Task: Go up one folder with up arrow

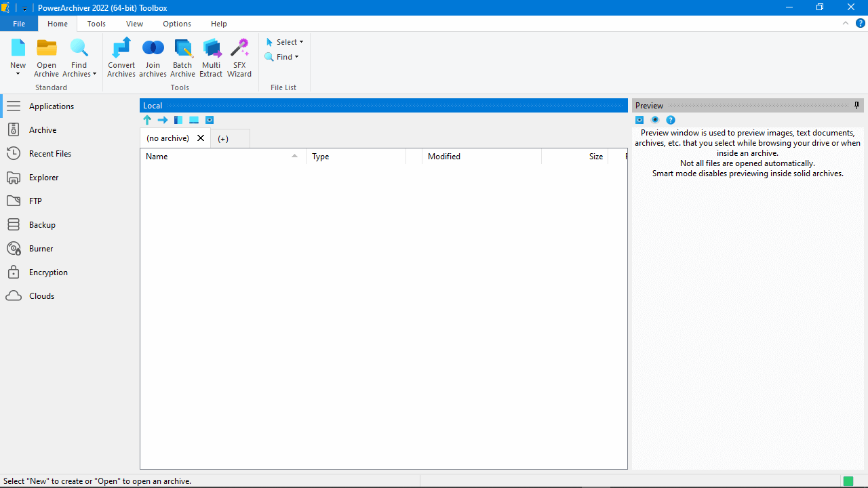Action: tap(147, 120)
